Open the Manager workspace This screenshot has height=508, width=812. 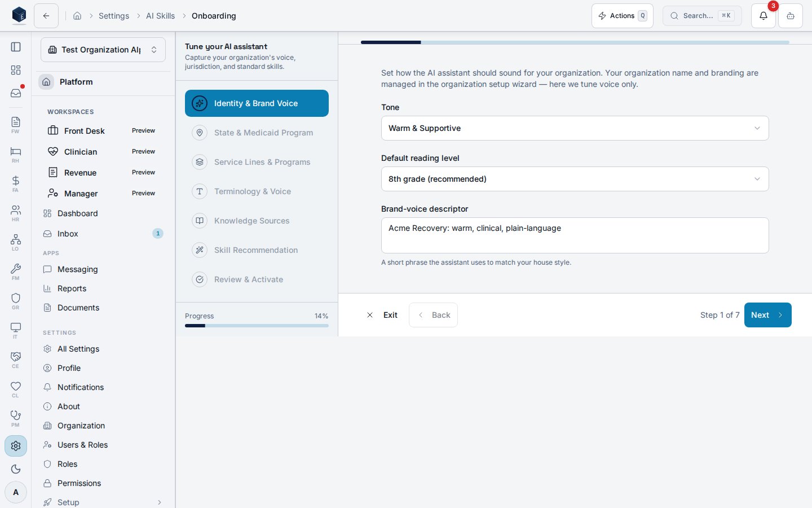pyautogui.click(x=103, y=194)
